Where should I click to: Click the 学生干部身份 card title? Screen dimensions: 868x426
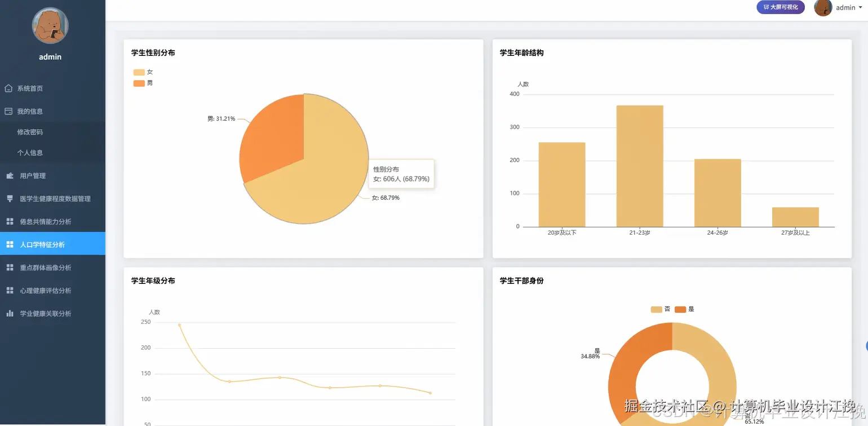coord(522,281)
